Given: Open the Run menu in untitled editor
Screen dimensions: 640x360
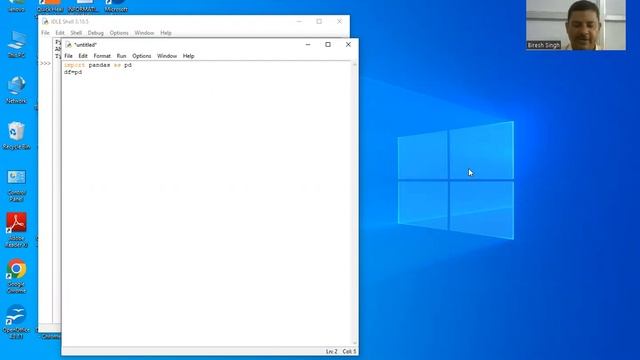Looking at the screenshot, I should pos(121,56).
